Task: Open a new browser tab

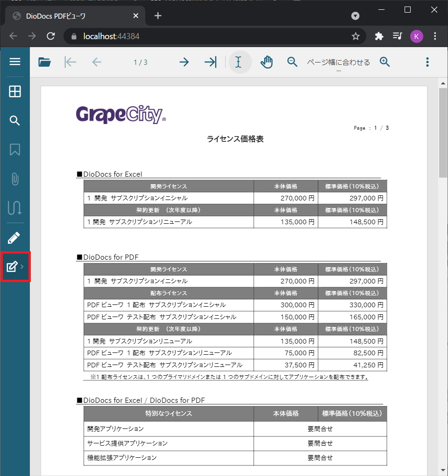Action: tap(158, 16)
